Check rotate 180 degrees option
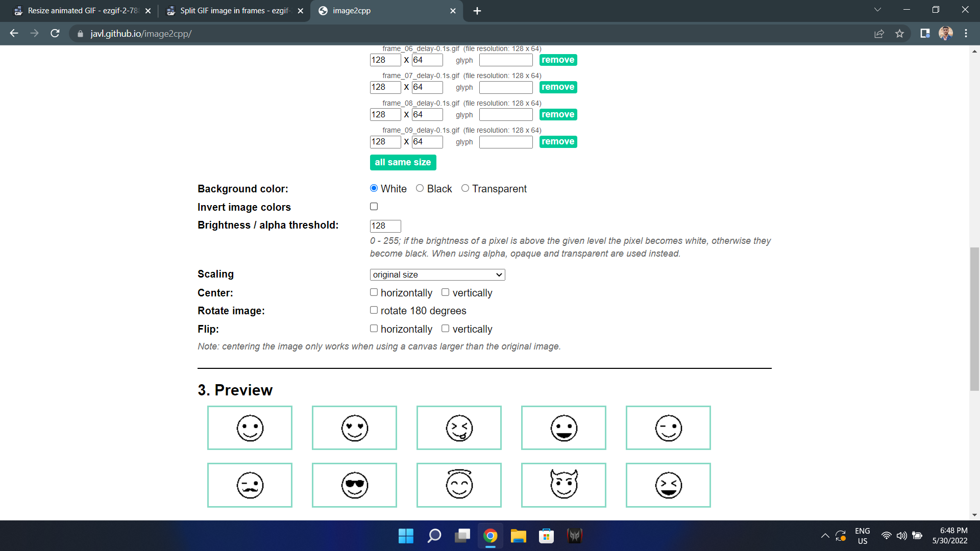This screenshot has height=551, width=980. pos(374,310)
